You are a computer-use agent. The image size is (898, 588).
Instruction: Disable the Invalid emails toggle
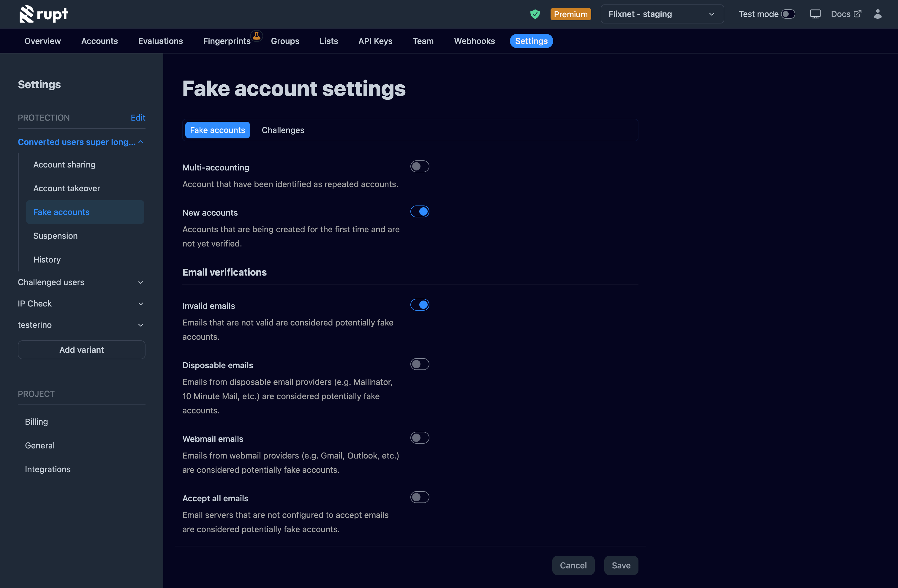[x=420, y=305]
